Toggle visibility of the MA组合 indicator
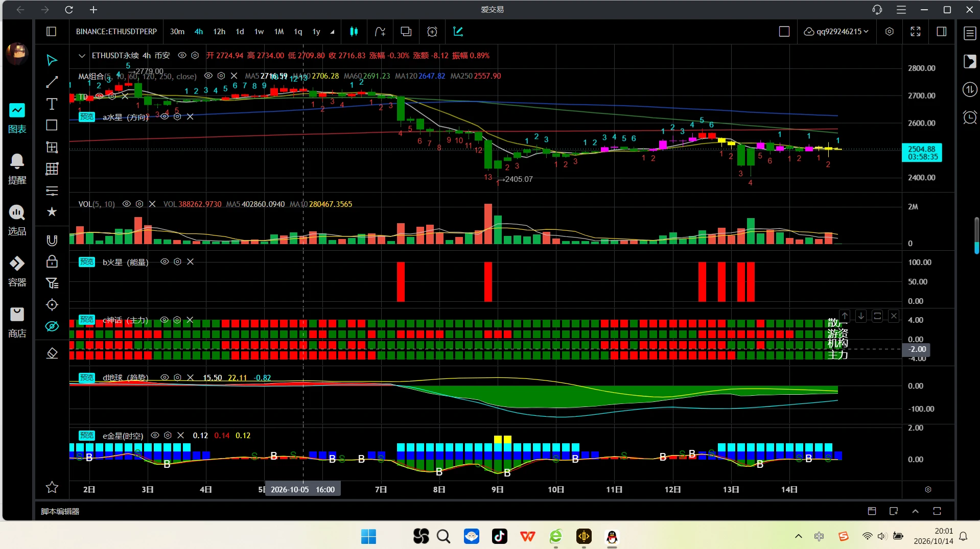The height and width of the screenshot is (549, 980). (x=208, y=76)
